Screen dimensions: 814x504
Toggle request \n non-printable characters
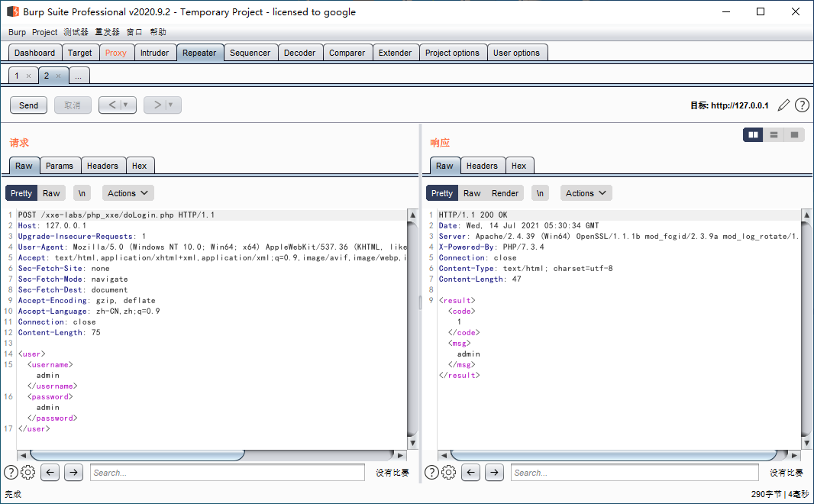(82, 193)
